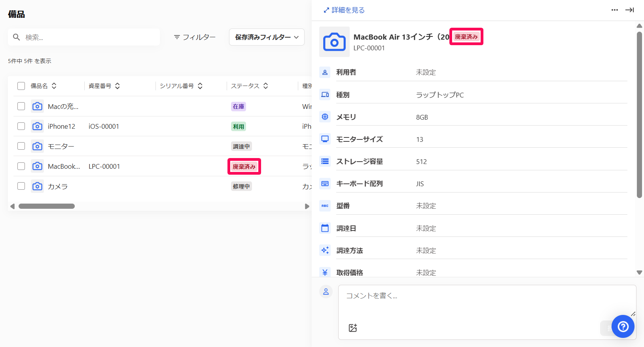The width and height of the screenshot is (644, 347).
Task: Check the Macの充... row checkbox
Action: pyautogui.click(x=21, y=106)
